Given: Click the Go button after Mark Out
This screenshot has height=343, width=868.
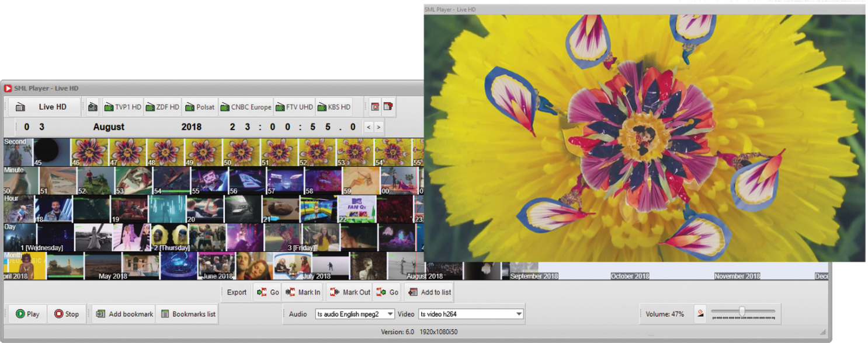Looking at the screenshot, I should 387,292.
